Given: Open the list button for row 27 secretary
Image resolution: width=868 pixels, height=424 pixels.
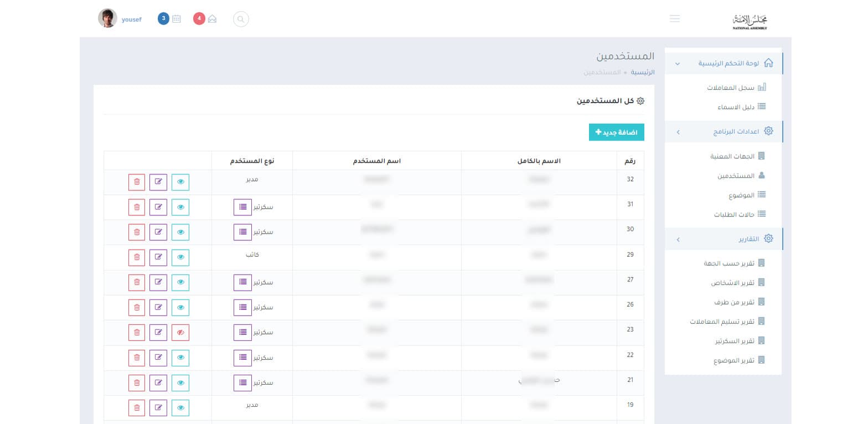Looking at the screenshot, I should [x=243, y=282].
